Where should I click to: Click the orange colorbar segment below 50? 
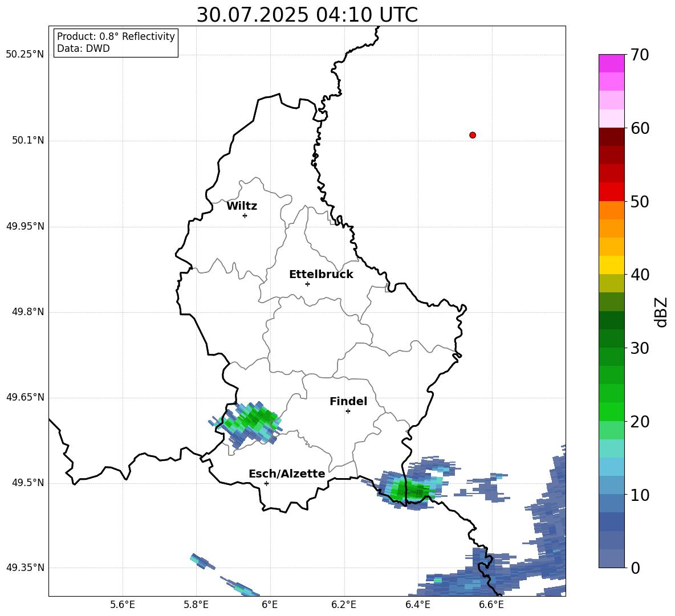pos(611,210)
